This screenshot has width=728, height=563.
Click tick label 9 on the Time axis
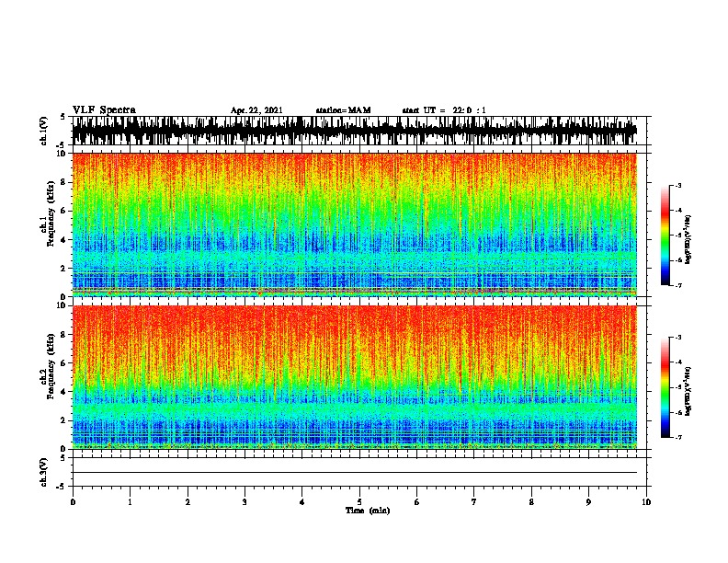(x=588, y=502)
